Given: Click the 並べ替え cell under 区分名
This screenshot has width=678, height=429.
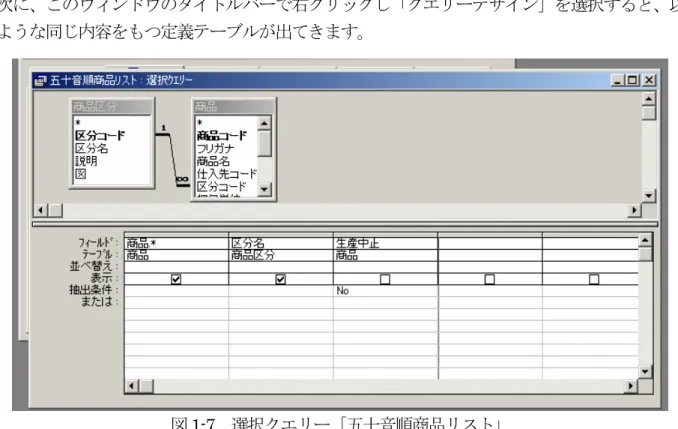Looking at the screenshot, I should (x=281, y=267).
